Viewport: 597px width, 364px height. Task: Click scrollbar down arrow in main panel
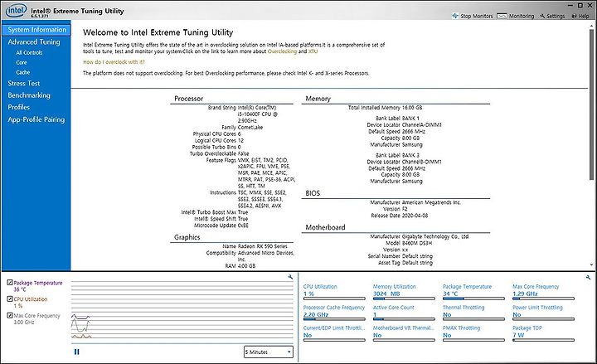click(x=591, y=265)
